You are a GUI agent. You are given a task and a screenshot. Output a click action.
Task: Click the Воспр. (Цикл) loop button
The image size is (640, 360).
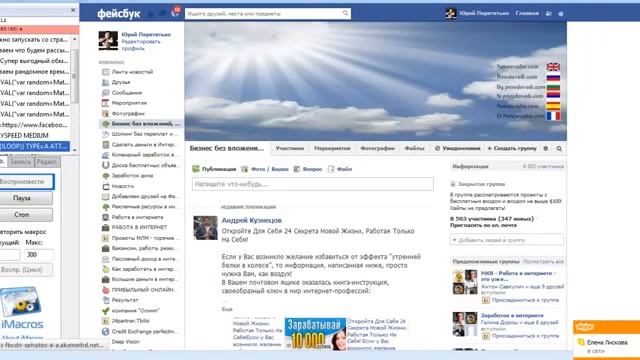click(26, 270)
